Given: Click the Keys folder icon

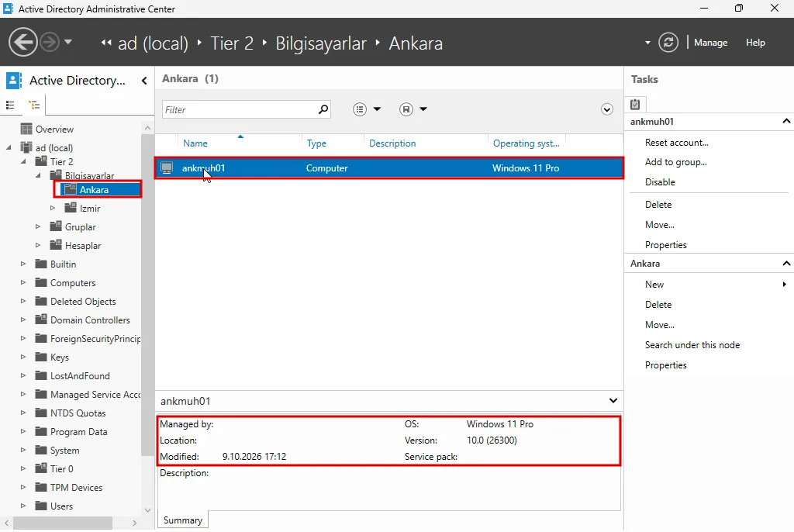Looking at the screenshot, I should (41, 357).
